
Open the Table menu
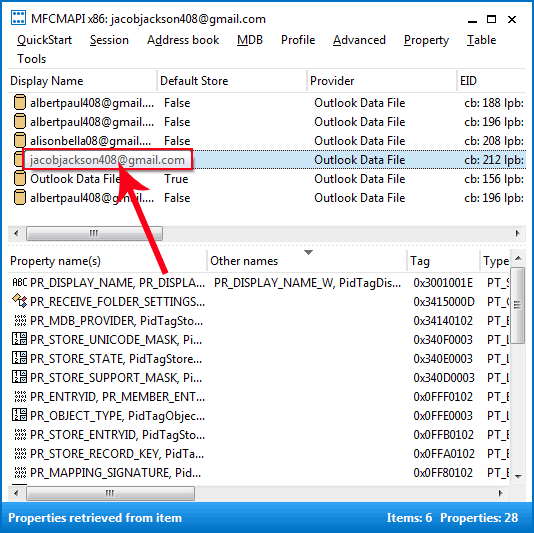click(x=481, y=40)
